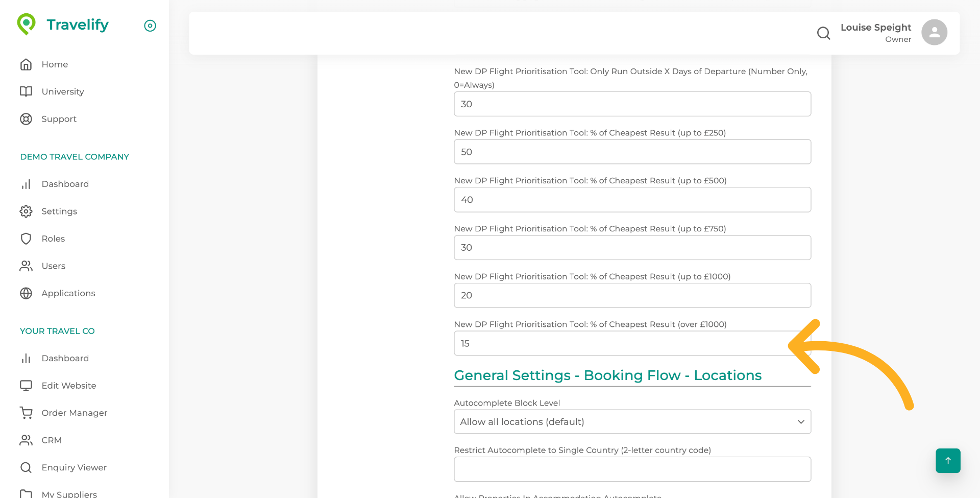Click the Applications globe icon
Screen dimensions: 980x498
click(x=27, y=293)
